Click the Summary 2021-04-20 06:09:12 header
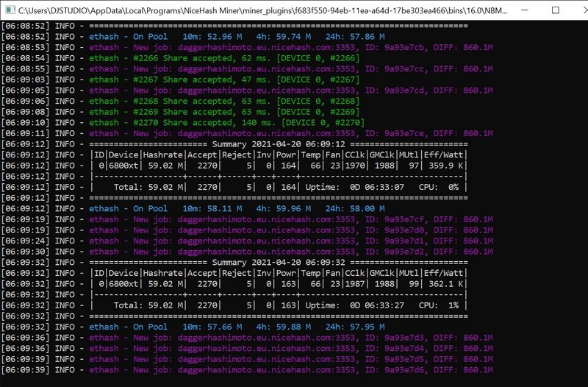 point(279,144)
